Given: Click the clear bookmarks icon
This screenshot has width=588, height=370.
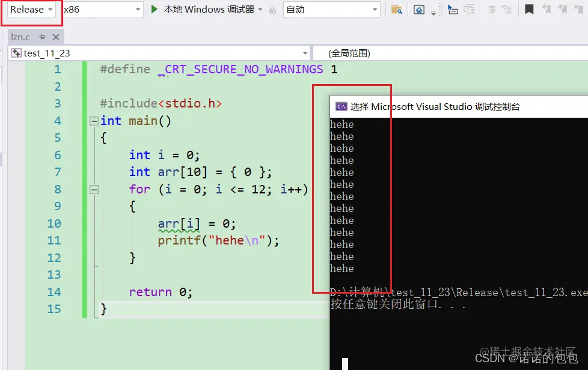Looking at the screenshot, I should point(578,10).
